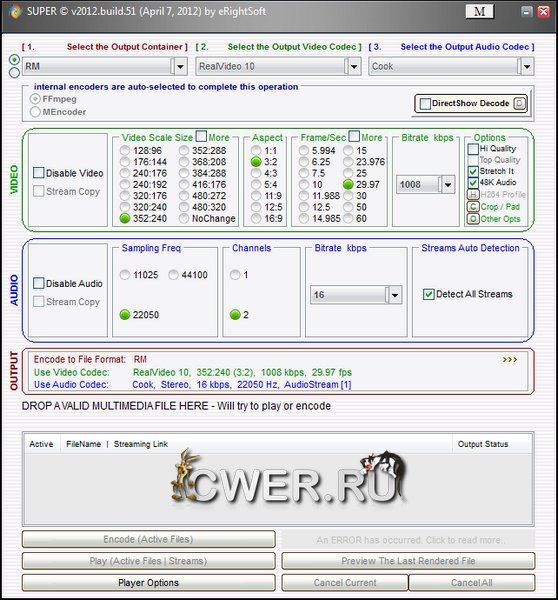The width and height of the screenshot is (558, 600).
Task: Select 25 frames per second
Action: click(348, 173)
